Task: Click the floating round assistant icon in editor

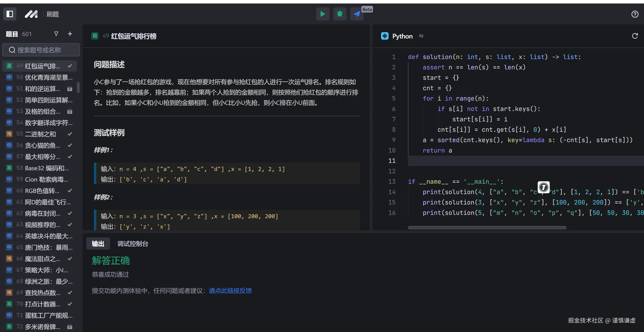Action: 543,187
